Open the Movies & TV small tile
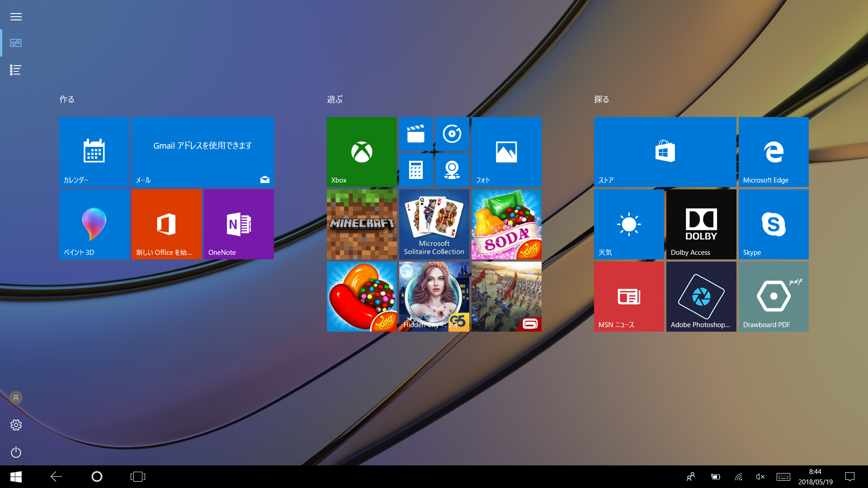 [416, 134]
